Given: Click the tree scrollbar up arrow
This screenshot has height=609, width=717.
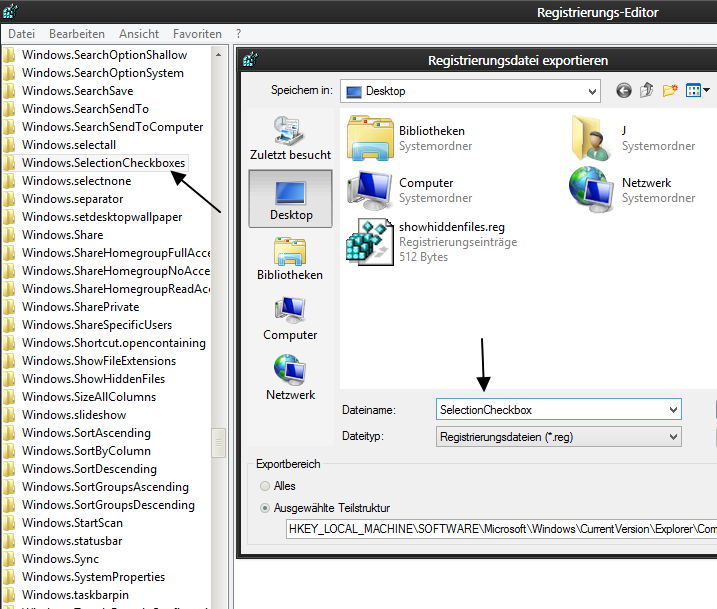Looking at the screenshot, I should click(219, 54).
